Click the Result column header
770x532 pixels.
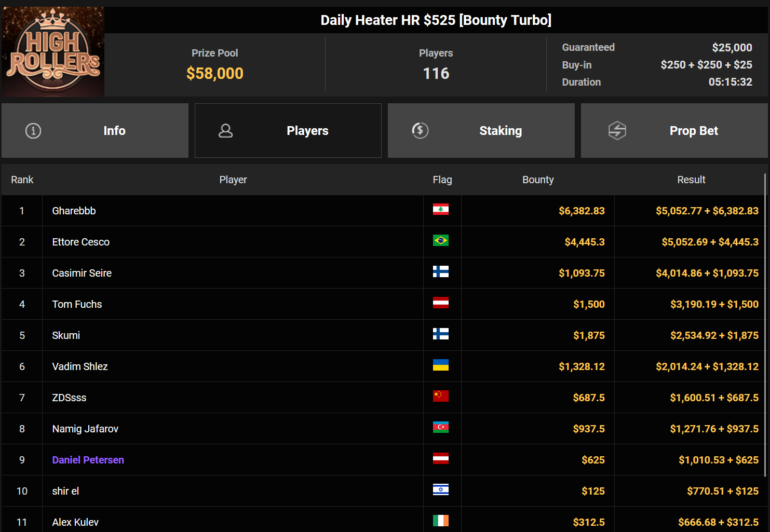click(691, 180)
